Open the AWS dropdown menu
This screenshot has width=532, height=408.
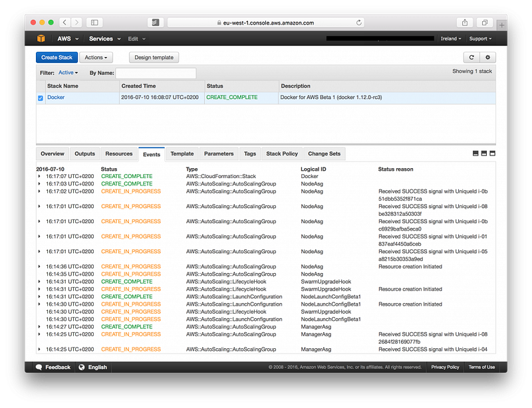(x=68, y=39)
